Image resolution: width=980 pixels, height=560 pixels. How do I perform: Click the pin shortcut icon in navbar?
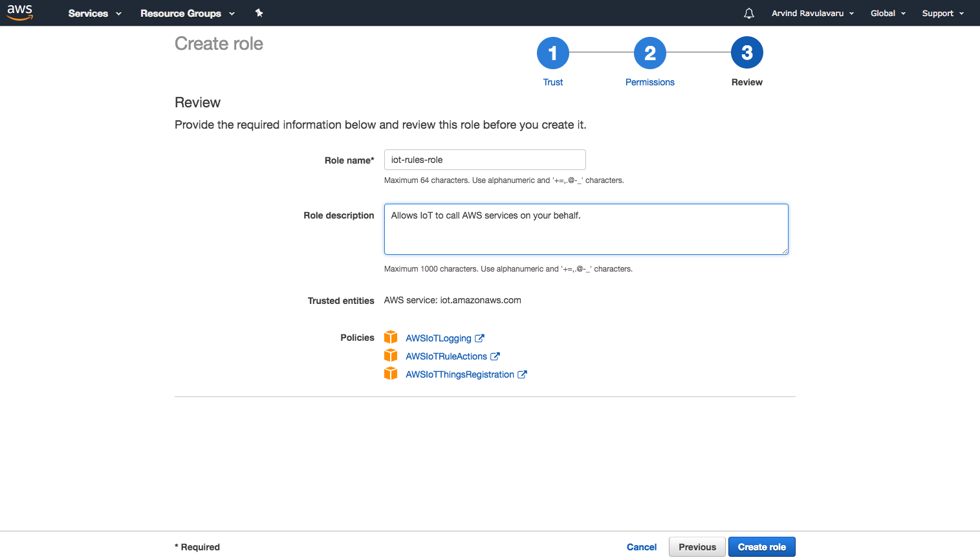pos(259,13)
